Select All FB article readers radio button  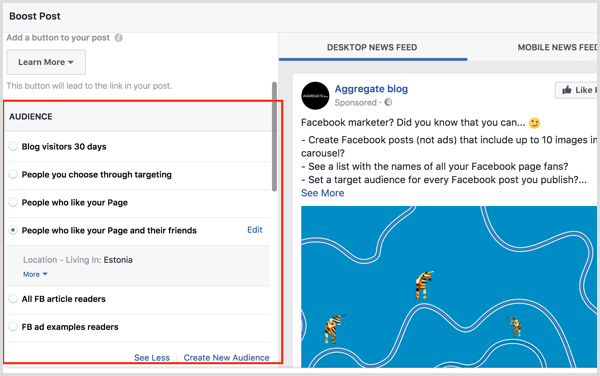coord(13,298)
